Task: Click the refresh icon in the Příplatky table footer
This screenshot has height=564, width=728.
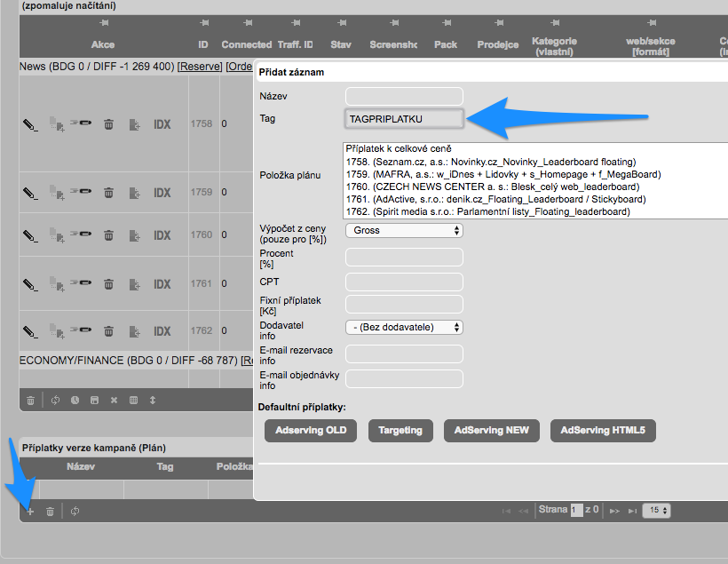Action: (75, 511)
